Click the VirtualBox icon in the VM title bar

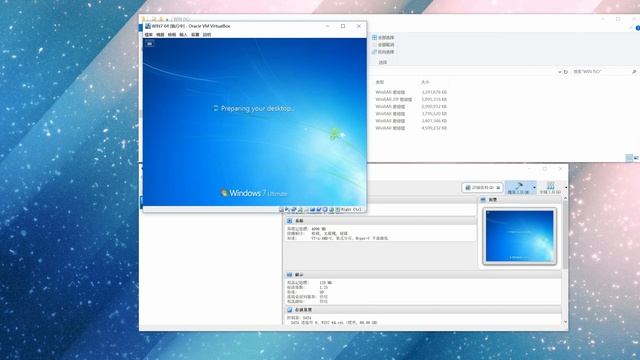pyautogui.click(x=148, y=26)
